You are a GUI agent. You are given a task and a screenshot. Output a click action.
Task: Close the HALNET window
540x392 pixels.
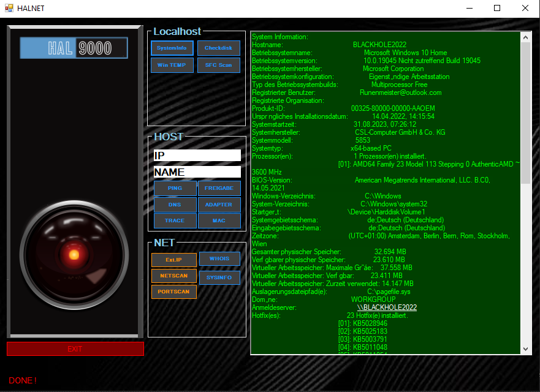point(525,8)
